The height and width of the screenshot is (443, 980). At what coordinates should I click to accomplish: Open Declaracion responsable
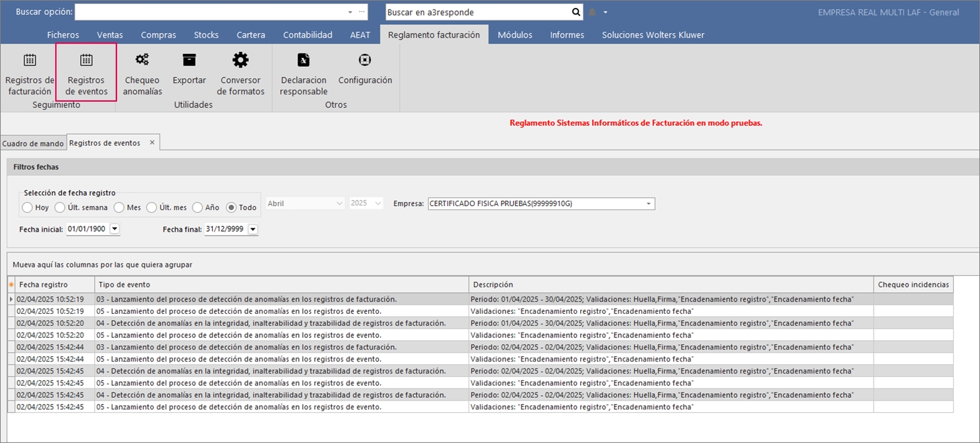304,74
